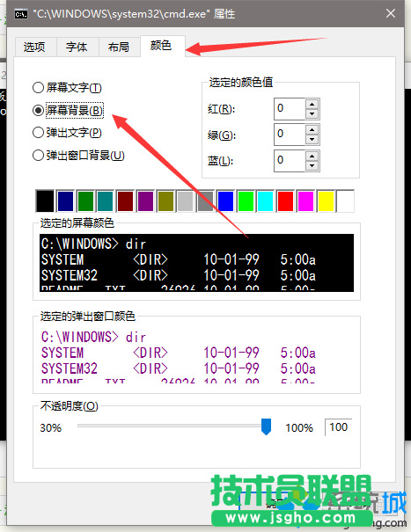Decrease the blue value with down arrow
The height and width of the screenshot is (532, 411).
point(312,166)
